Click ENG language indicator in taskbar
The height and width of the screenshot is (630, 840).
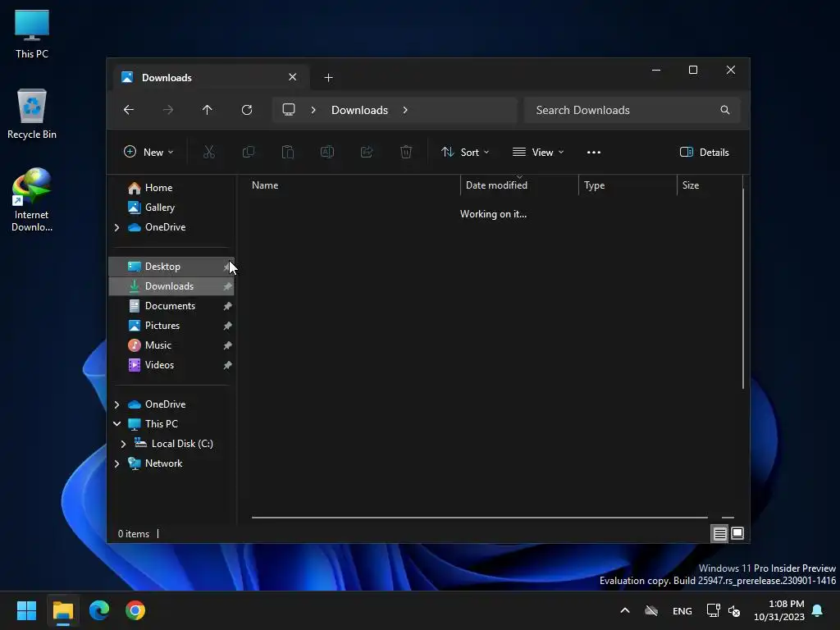point(682,610)
